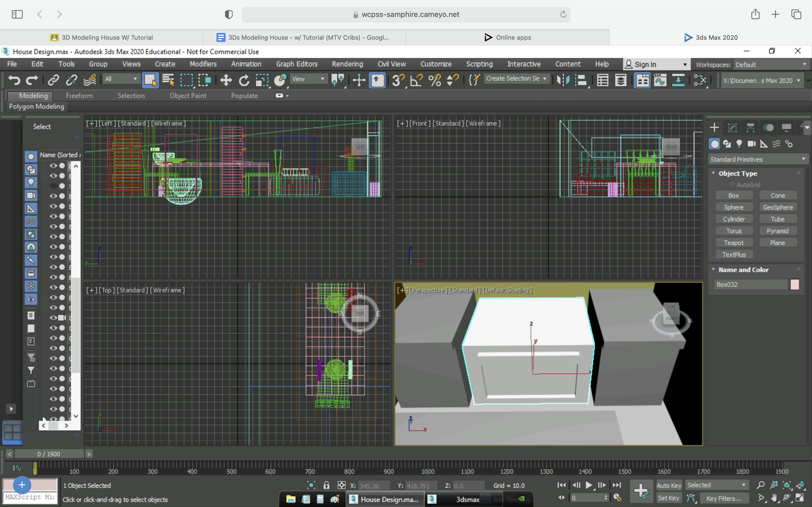Switch to the Freeform ribbon tab

(79, 95)
